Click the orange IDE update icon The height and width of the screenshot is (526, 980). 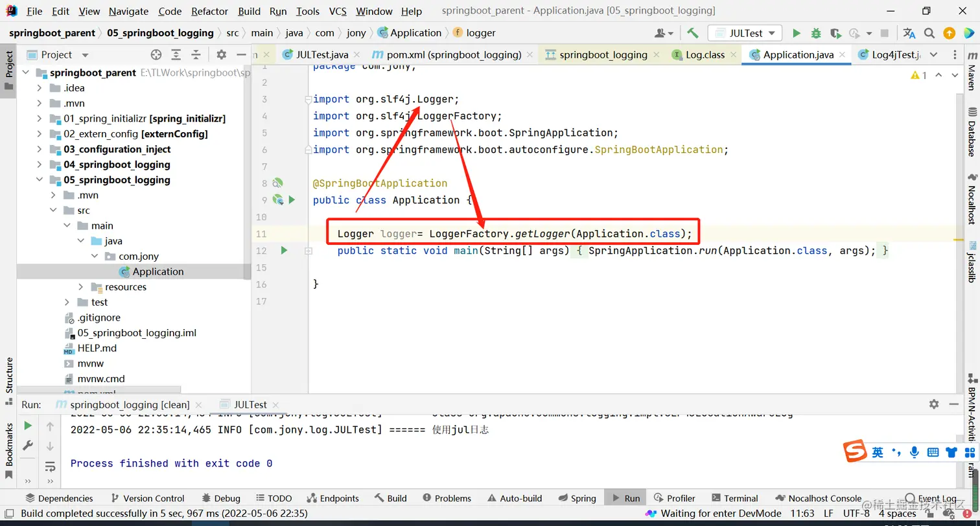[x=949, y=33]
